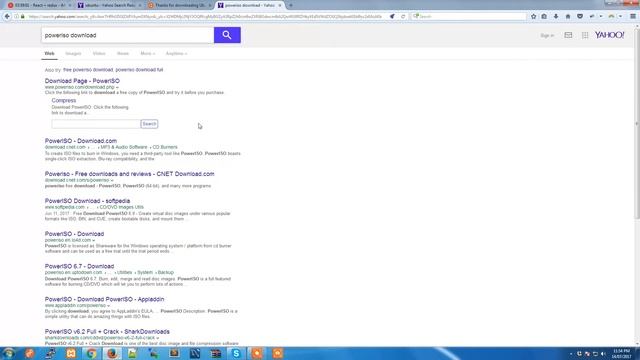The width and height of the screenshot is (640, 360).
Task: Open 'PowerISO - Download PowerISO - Appladdin' result
Action: 104,299
